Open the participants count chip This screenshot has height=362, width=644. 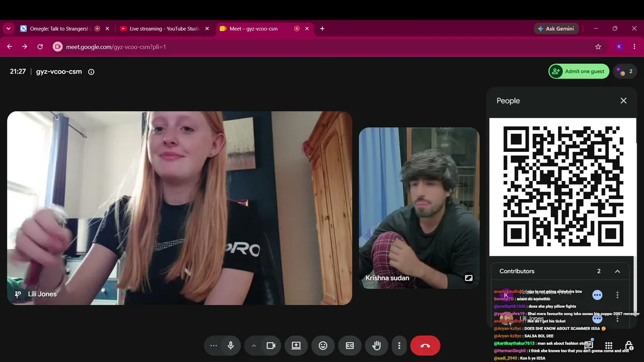(625, 71)
